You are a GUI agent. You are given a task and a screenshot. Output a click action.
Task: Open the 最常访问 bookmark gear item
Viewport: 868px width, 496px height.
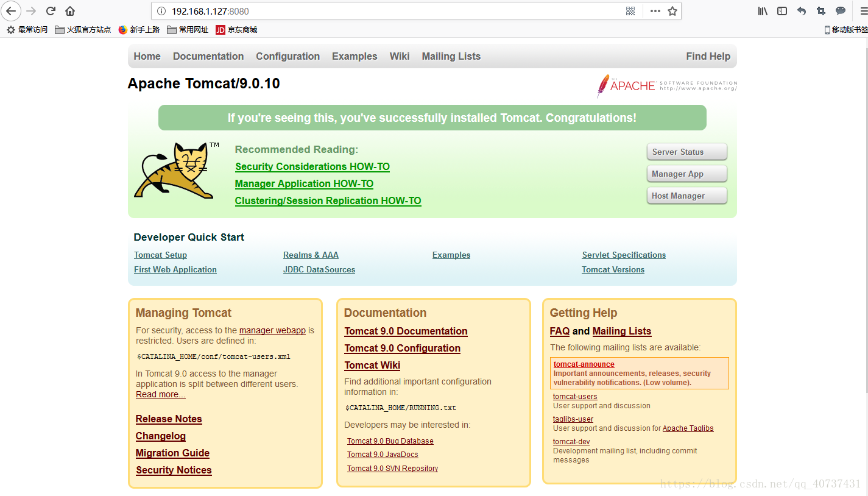(27, 29)
